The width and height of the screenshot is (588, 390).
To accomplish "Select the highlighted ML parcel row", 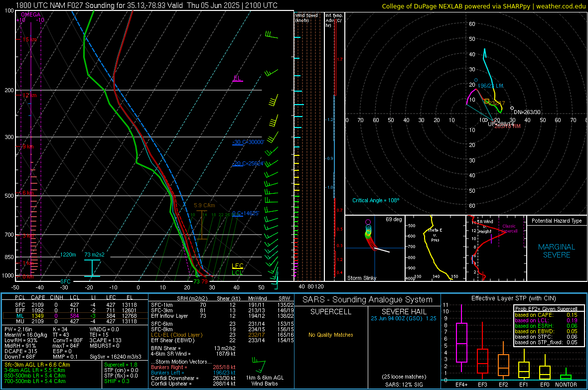I will click(x=75, y=316).
